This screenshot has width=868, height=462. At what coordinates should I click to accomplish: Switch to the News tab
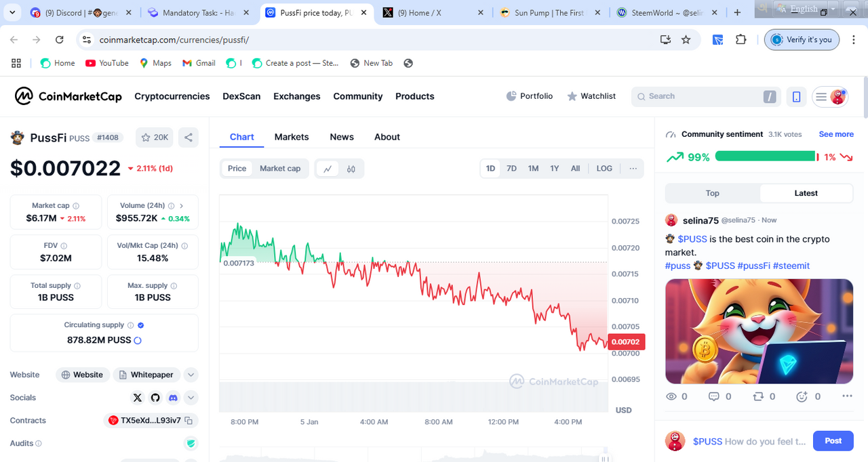point(342,137)
